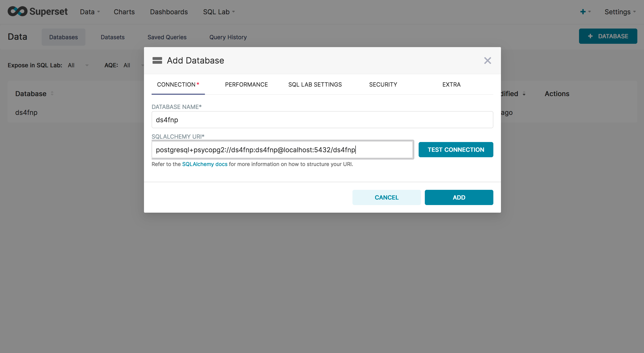Click the plus icon in top navbar
This screenshot has width=644, height=353.
[583, 12]
